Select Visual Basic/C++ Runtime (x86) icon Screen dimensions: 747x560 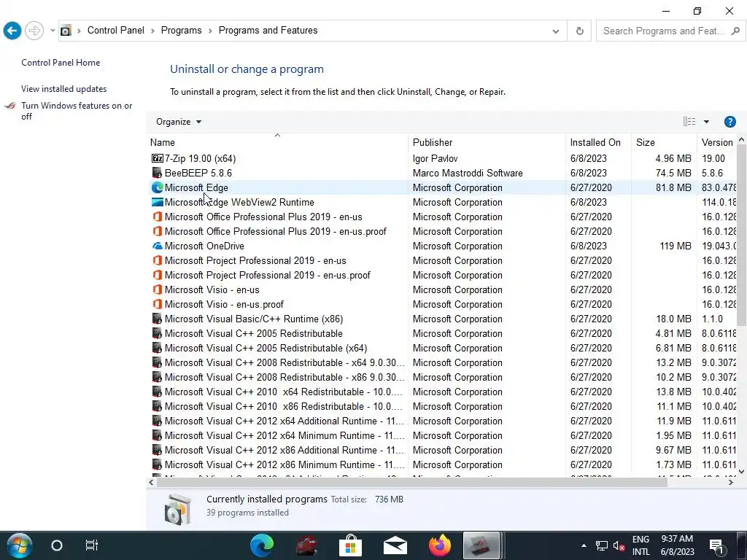coord(158,319)
